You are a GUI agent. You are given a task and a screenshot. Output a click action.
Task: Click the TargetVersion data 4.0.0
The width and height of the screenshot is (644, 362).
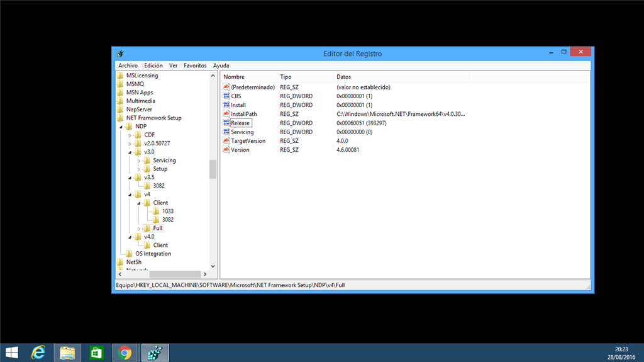tap(342, 140)
